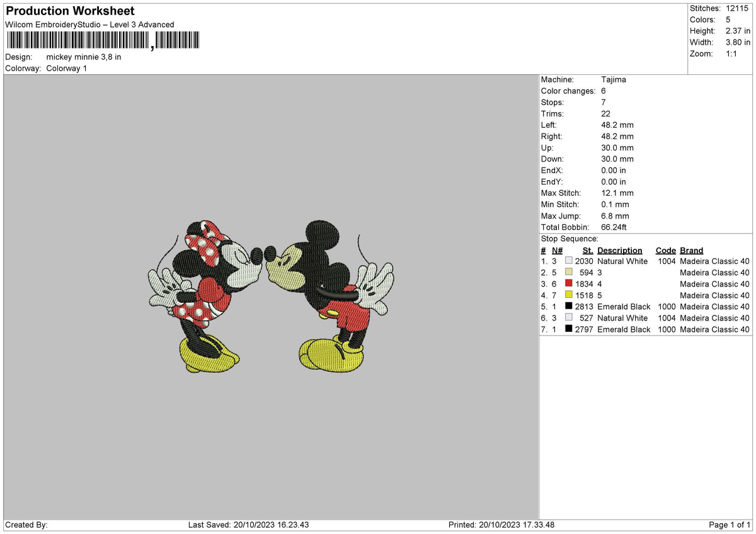
Task: Click the Zoom value '1:1'
Action: tap(733, 54)
